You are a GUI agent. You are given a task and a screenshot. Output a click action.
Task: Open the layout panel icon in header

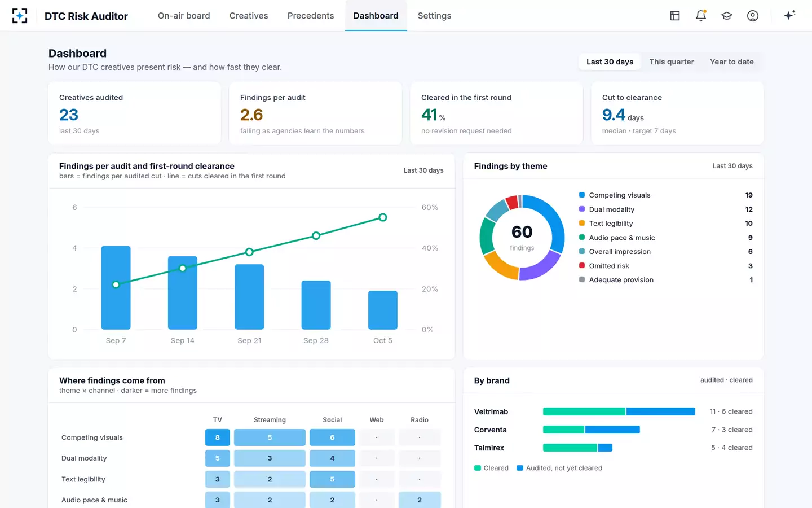click(x=675, y=16)
